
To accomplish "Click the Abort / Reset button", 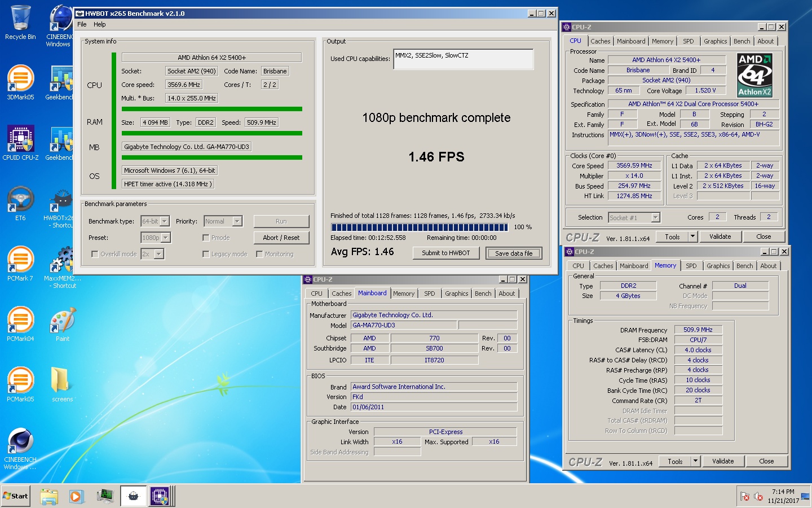I will point(281,238).
